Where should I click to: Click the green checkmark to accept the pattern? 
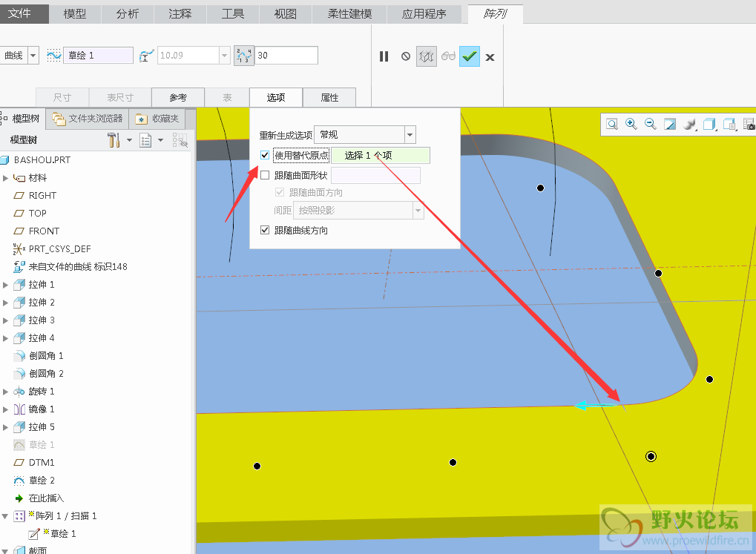click(469, 56)
